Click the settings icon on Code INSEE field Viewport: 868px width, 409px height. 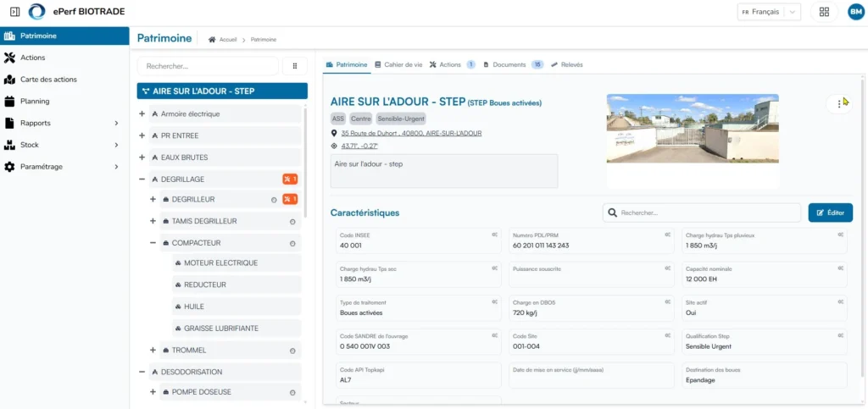coord(494,235)
